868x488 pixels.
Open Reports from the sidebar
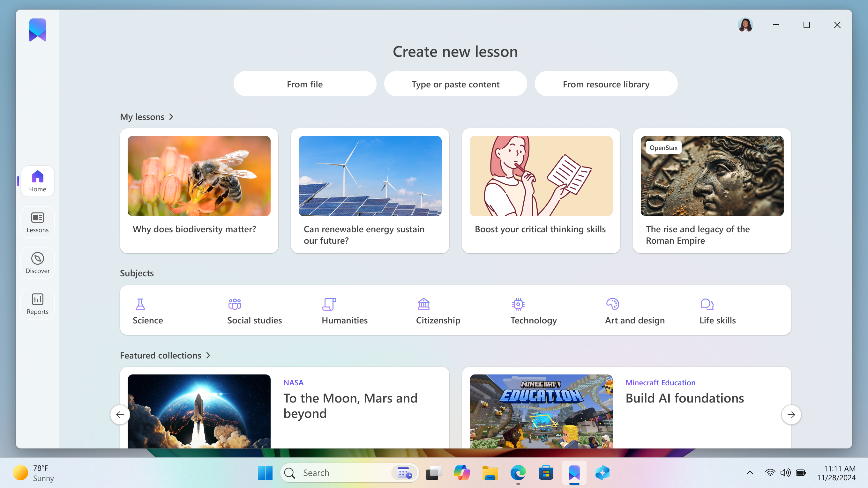tap(37, 303)
